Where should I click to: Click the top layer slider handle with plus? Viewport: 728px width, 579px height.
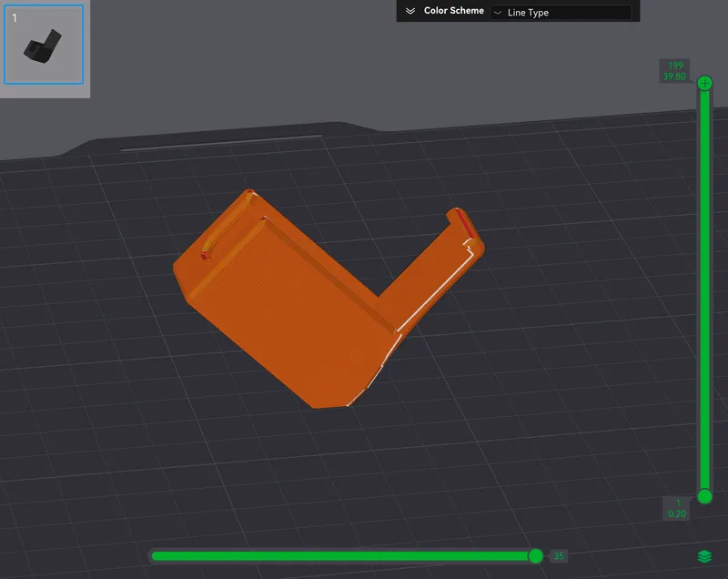coord(704,84)
